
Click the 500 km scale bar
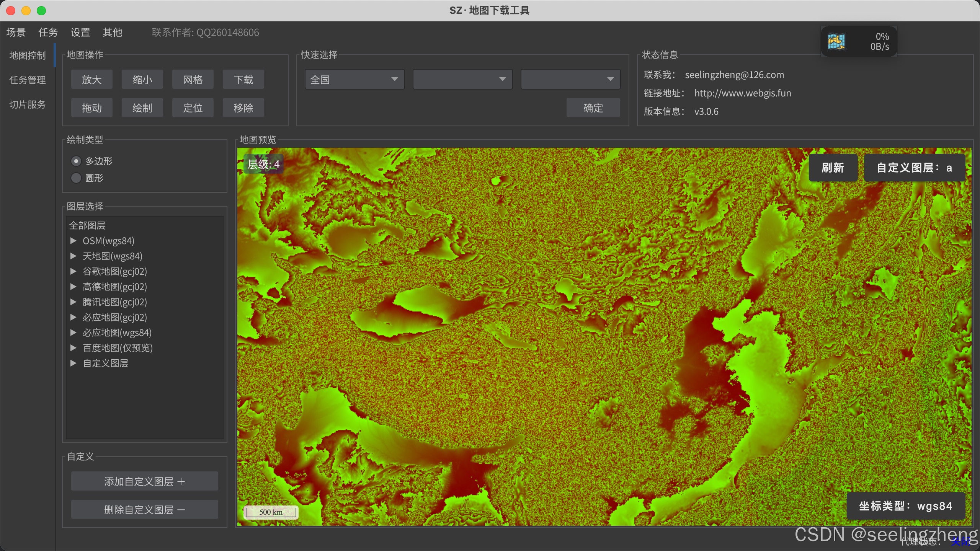pos(271,512)
